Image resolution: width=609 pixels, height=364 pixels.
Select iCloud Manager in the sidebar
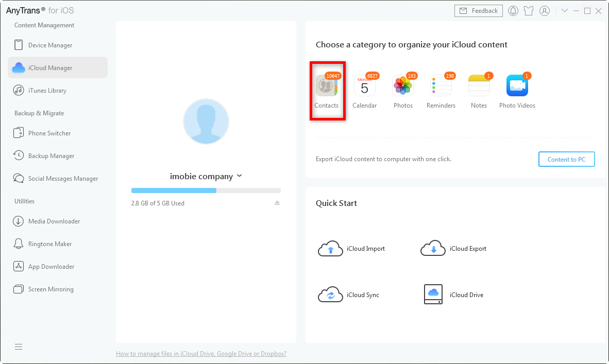pyautogui.click(x=58, y=67)
